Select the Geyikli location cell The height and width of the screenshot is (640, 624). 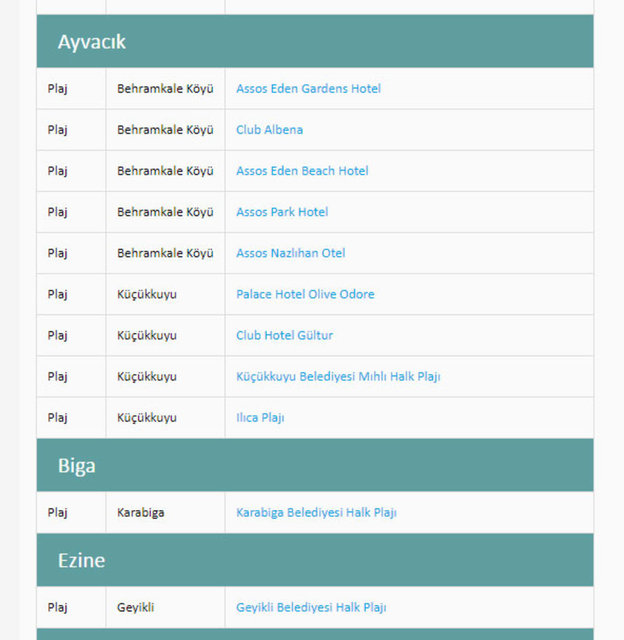[135, 607]
